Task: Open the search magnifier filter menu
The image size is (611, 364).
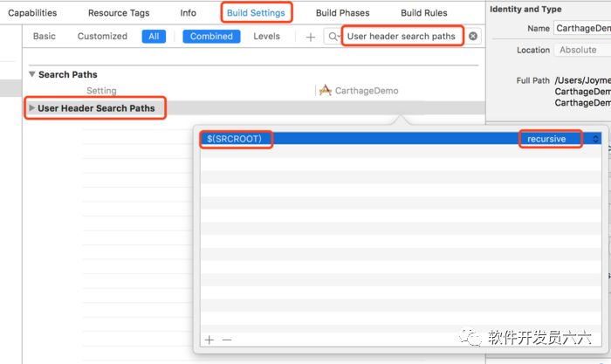Action: pyautogui.click(x=333, y=37)
